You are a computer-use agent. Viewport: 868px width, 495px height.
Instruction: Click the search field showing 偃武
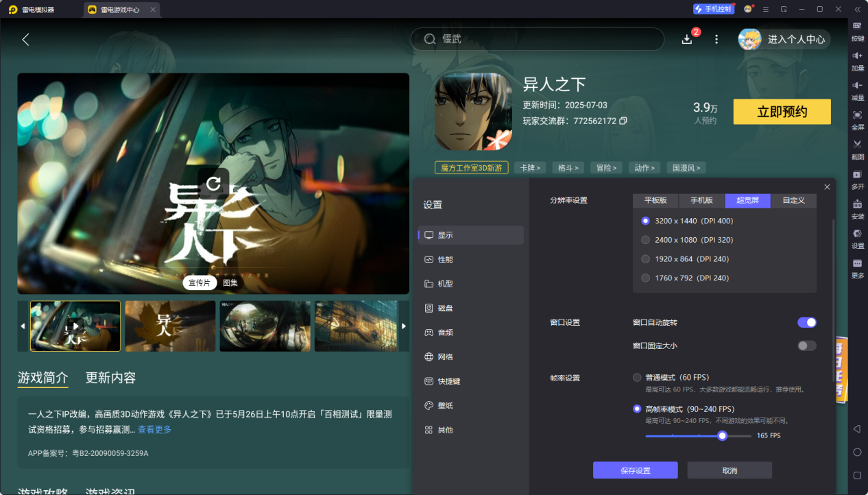tap(538, 39)
